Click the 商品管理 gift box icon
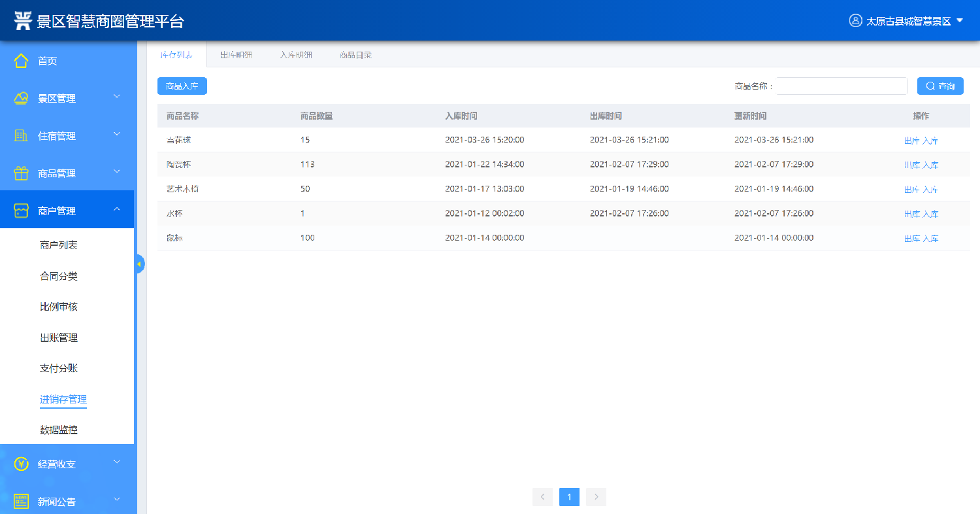 tap(22, 173)
